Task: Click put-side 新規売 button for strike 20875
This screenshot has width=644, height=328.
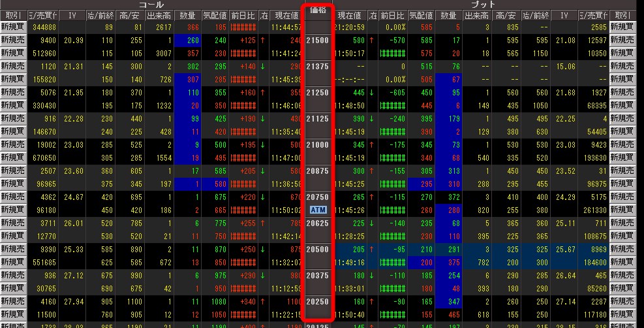Action: point(622,171)
